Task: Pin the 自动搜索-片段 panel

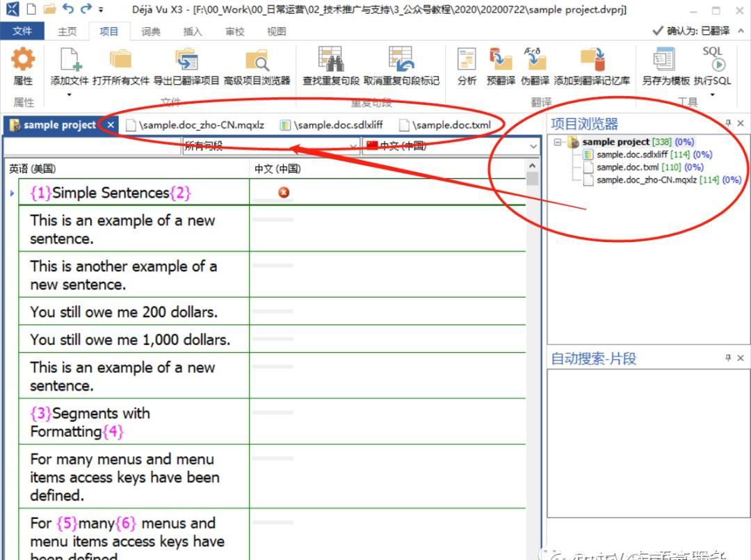Action: pos(728,358)
